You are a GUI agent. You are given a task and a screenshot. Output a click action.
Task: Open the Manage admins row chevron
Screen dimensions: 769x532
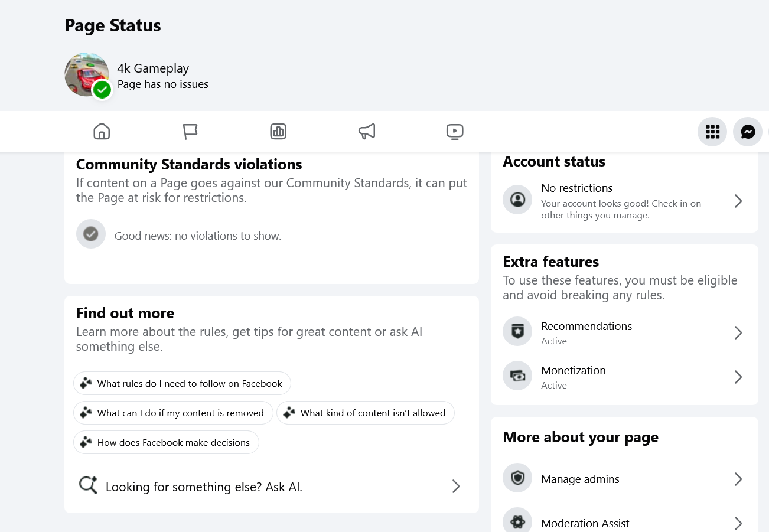pyautogui.click(x=738, y=479)
